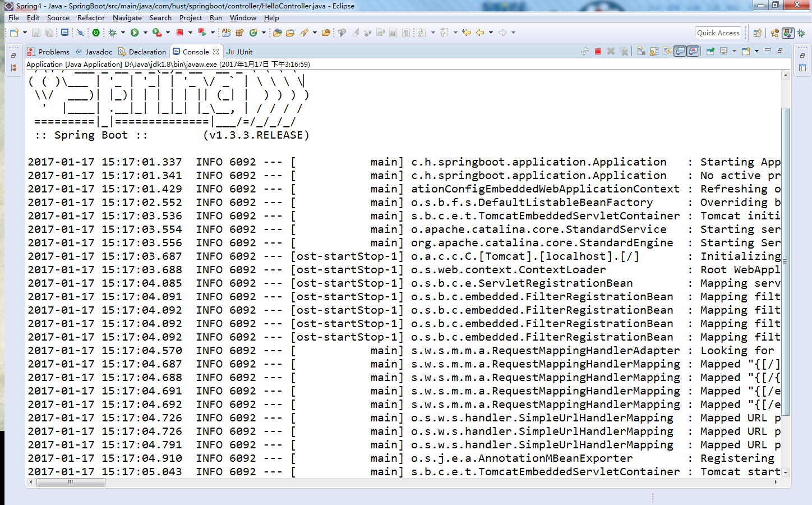Click the console vertical scroll down arrow
This screenshot has width=812, height=505.
786,473
